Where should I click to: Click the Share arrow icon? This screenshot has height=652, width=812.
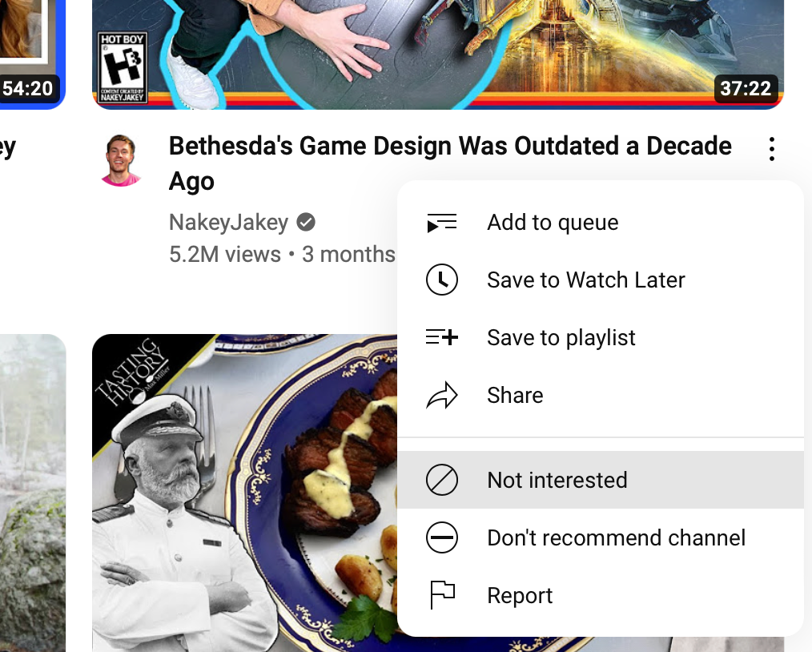click(x=442, y=396)
